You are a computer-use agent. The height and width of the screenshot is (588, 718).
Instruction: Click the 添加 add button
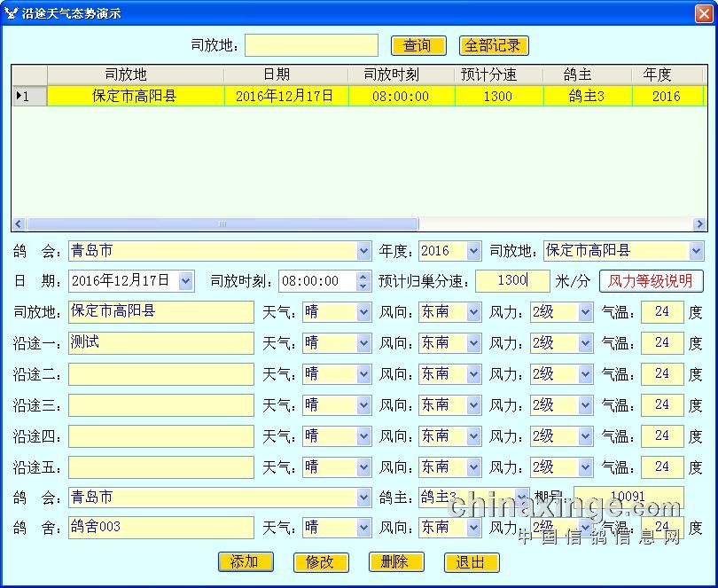[246, 562]
